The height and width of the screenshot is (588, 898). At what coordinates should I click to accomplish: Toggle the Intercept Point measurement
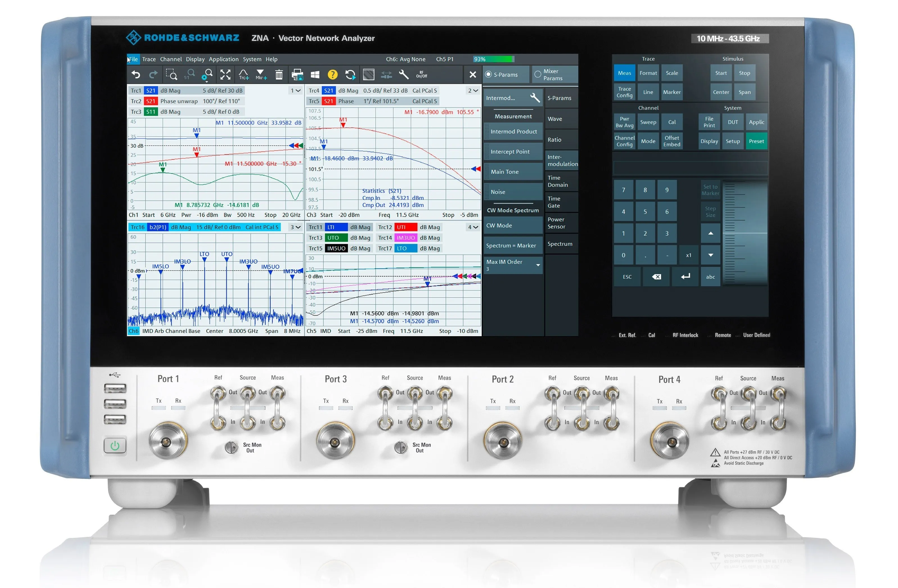click(x=513, y=151)
